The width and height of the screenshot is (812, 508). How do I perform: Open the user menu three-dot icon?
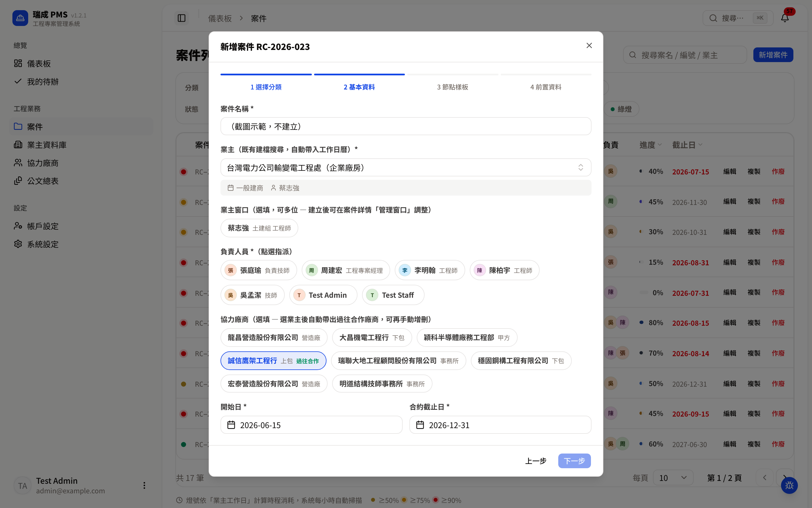[x=144, y=485]
